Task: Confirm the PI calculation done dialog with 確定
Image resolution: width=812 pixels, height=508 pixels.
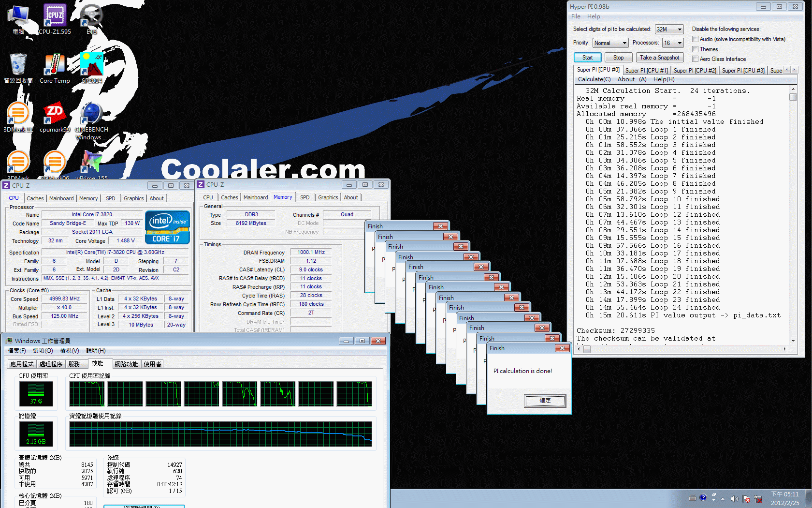Action: tap(545, 401)
